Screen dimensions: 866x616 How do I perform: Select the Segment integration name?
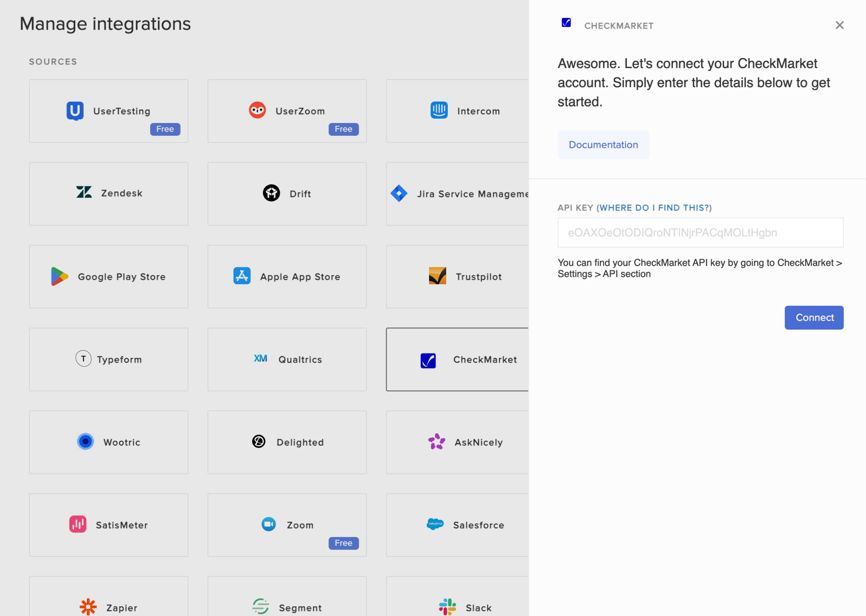click(300, 608)
